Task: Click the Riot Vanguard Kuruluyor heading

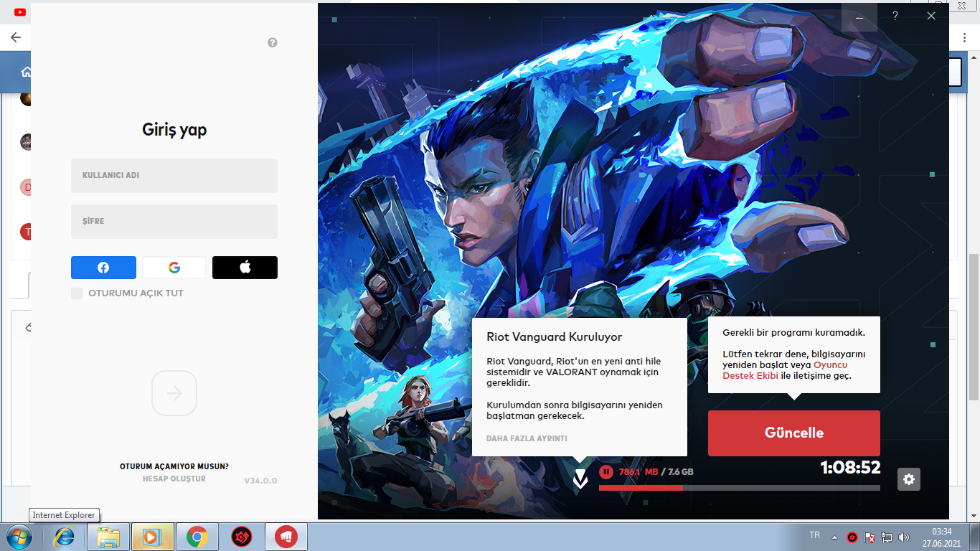Action: (555, 337)
